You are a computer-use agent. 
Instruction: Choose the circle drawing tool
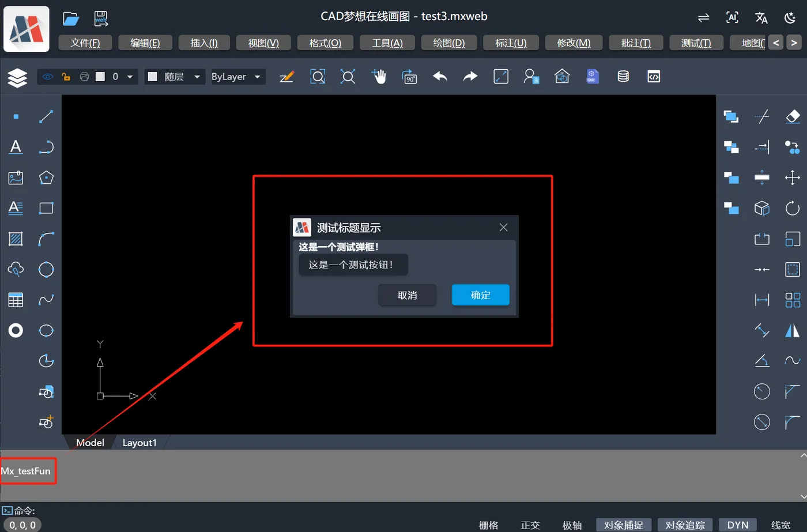coord(46,269)
